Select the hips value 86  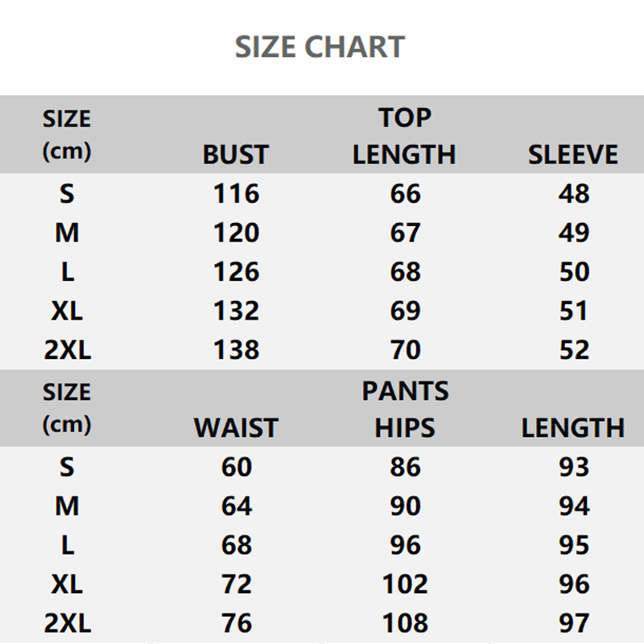405,468
